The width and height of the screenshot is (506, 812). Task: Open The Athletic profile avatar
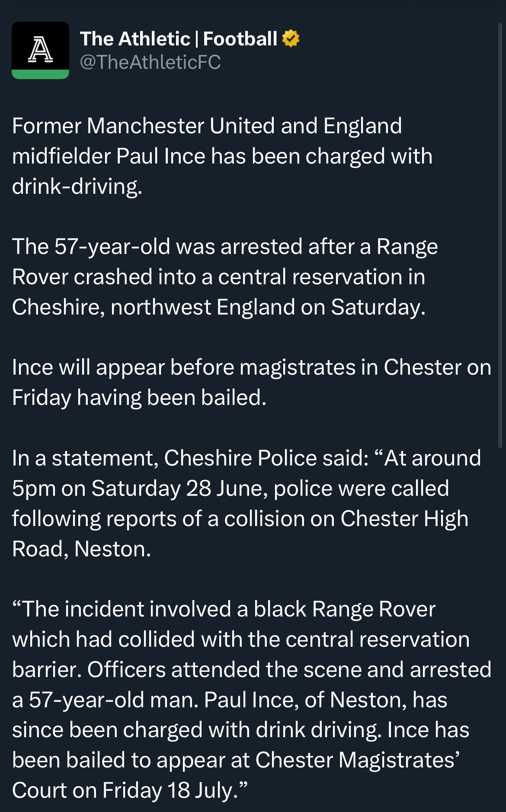click(40, 50)
